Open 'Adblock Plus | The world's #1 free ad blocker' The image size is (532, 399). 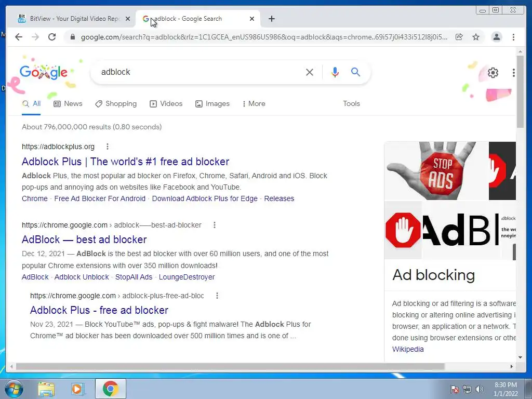[x=125, y=162]
